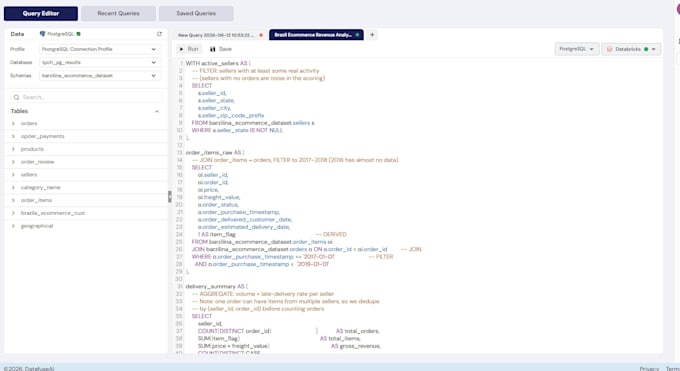Image resolution: width=680 pixels, height=371 pixels.
Task: Select the second table row in the table list
Action: (86, 136)
